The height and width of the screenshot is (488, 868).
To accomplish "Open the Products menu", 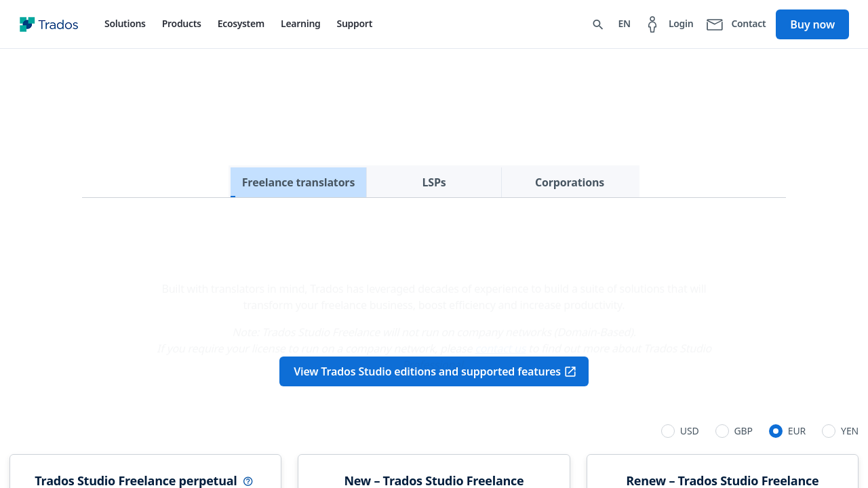I will [x=182, y=24].
